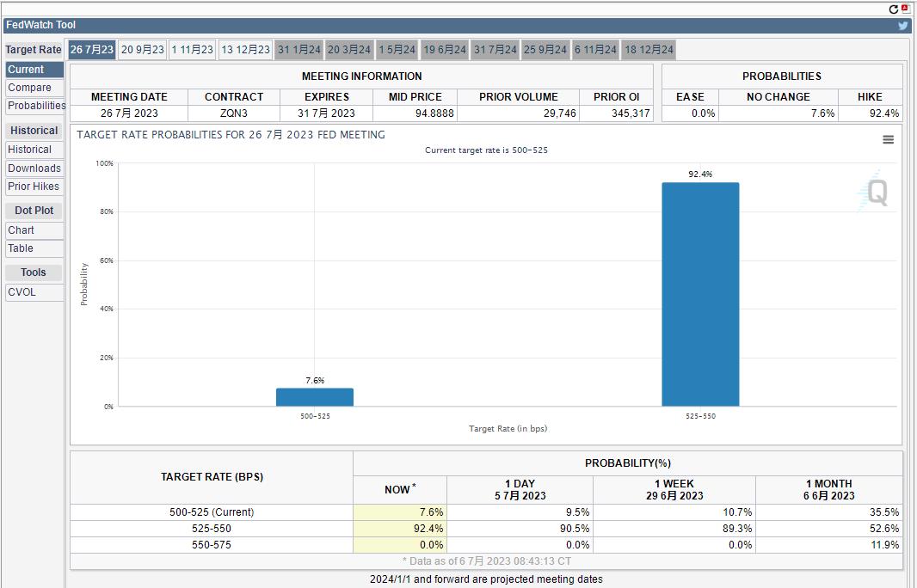Go to the Downloads page
Viewport: 917px width, 588px height.
point(34,168)
